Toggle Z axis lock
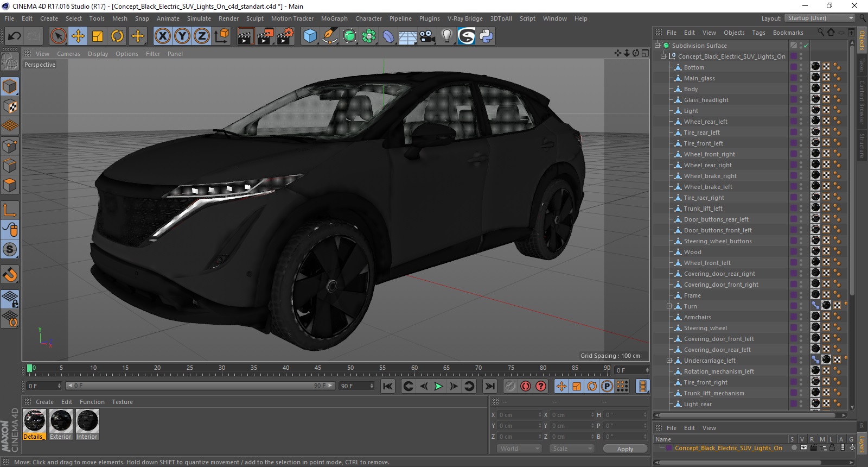This screenshot has width=868, height=467. pos(202,36)
